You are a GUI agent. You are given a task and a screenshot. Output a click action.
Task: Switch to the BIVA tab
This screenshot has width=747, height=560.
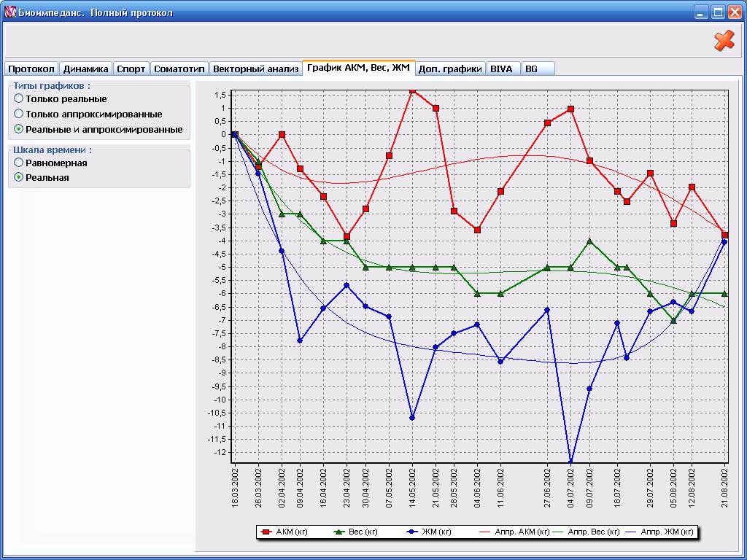pos(501,69)
